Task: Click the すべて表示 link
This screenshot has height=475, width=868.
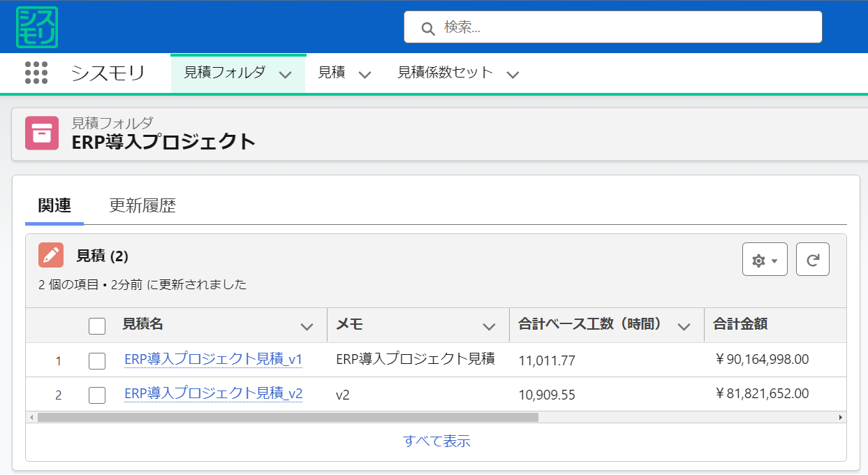Action: coord(436,441)
